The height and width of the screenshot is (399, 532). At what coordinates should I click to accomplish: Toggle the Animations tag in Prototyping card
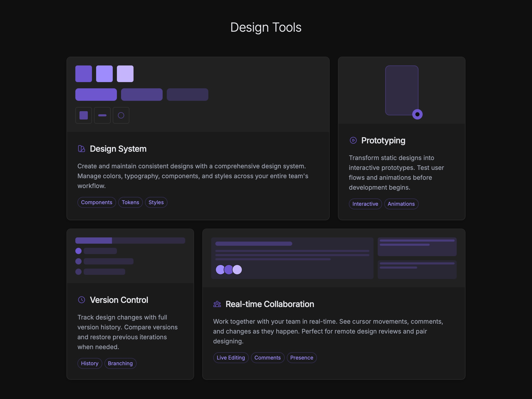(401, 204)
